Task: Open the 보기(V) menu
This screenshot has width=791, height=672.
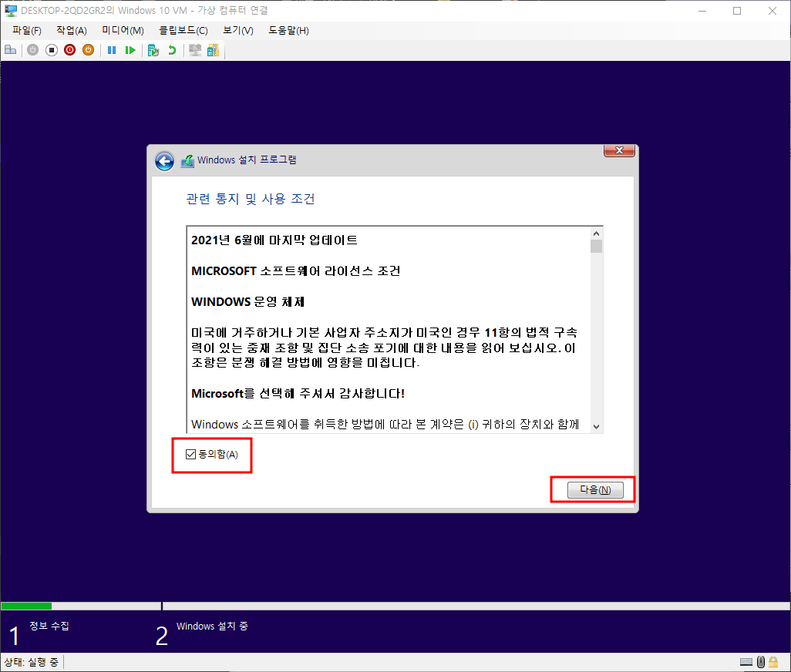Action: pos(238,30)
